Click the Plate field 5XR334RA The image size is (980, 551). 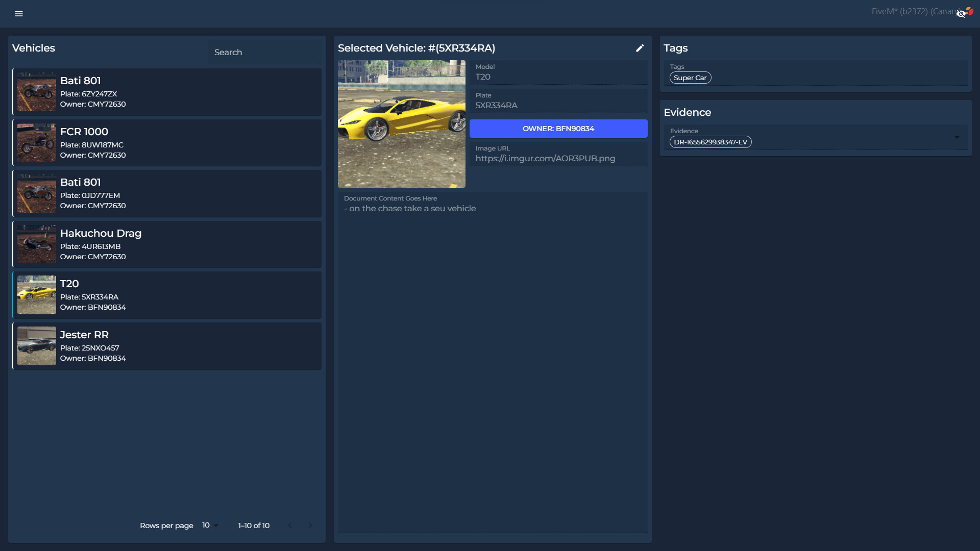(x=558, y=101)
